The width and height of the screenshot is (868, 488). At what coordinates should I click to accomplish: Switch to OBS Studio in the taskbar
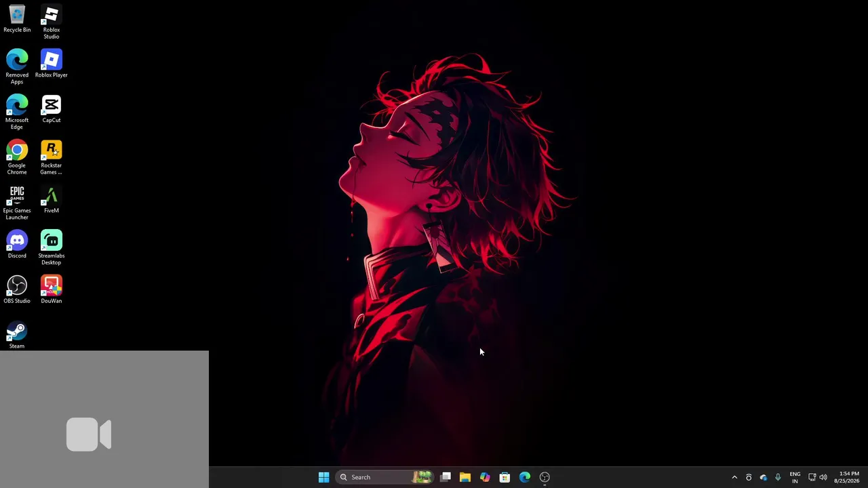pos(545,477)
